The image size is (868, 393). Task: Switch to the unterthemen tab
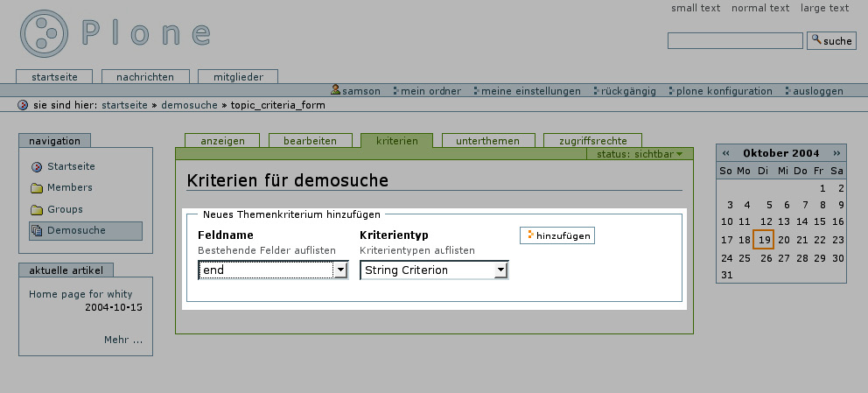click(488, 141)
